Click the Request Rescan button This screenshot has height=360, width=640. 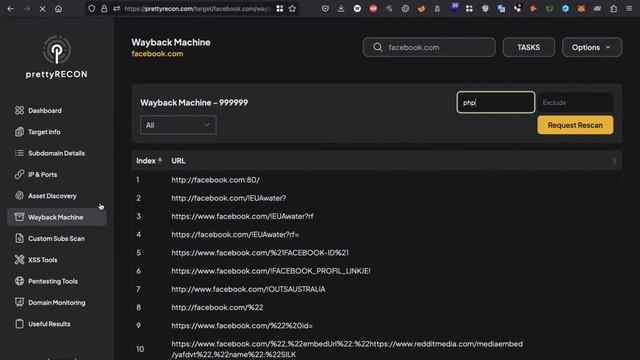(x=575, y=125)
